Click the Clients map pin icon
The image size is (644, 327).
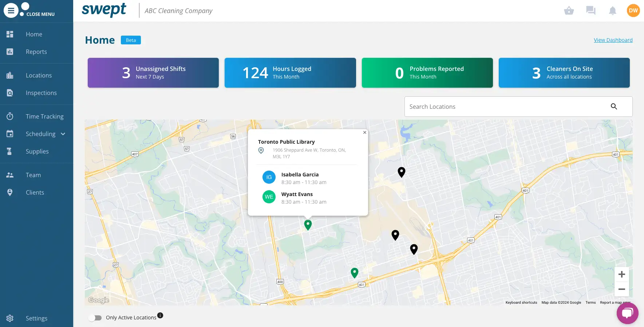tap(10, 192)
